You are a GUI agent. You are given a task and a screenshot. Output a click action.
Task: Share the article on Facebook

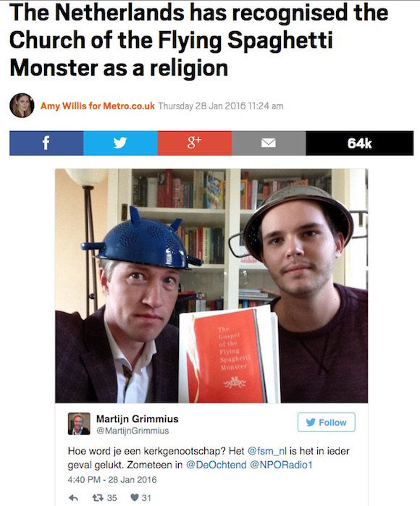(x=46, y=143)
